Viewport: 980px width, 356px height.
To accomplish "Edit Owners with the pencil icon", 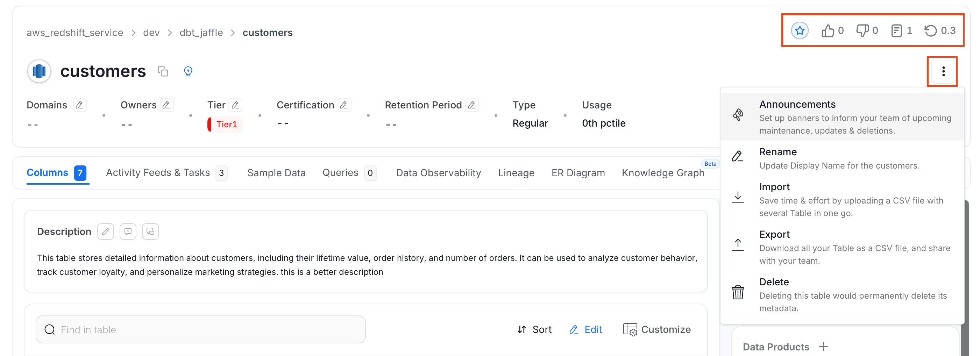I will [166, 105].
